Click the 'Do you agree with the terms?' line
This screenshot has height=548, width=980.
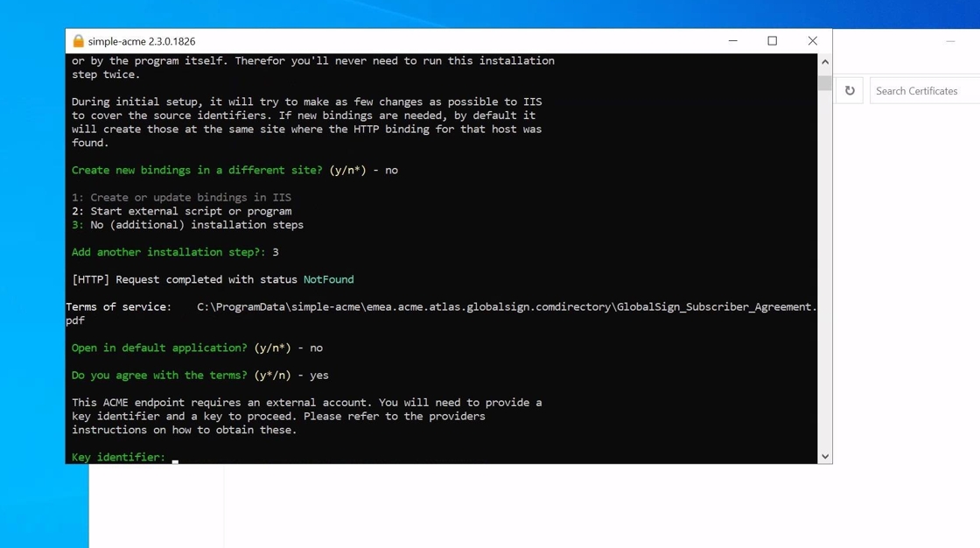[x=200, y=376]
